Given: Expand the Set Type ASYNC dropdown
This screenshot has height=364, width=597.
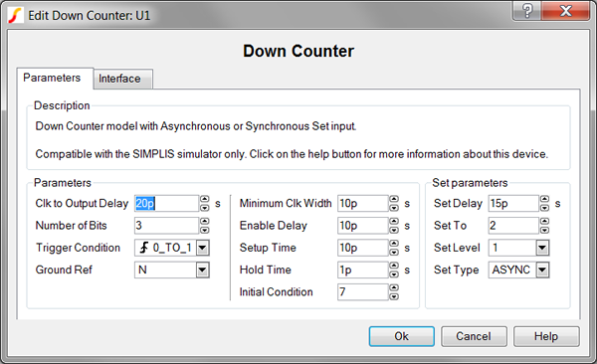Looking at the screenshot, I should (542, 270).
